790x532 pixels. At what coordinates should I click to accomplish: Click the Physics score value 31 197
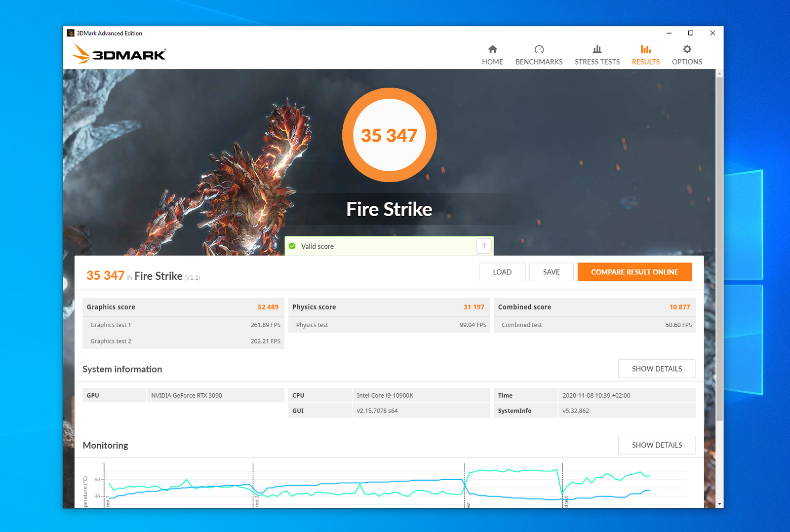click(x=474, y=307)
